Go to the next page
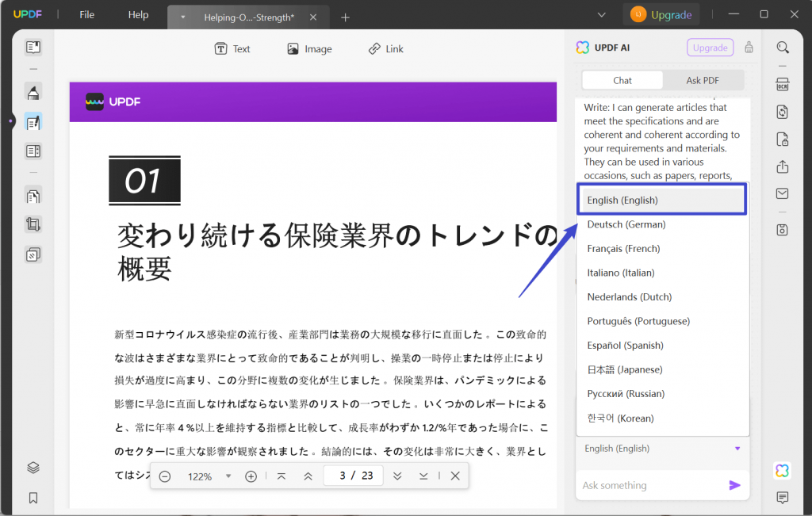Screen dimensions: 812x516 [397, 476]
